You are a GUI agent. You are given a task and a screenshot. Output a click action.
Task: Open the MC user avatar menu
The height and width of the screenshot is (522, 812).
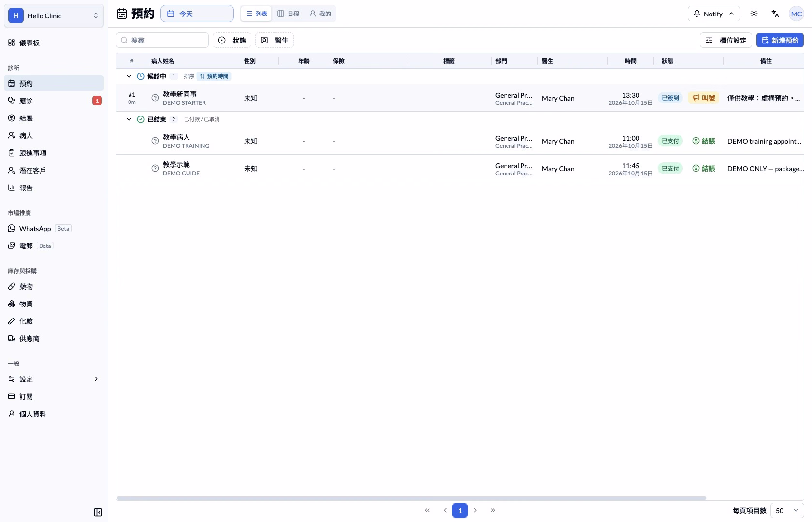tap(797, 14)
